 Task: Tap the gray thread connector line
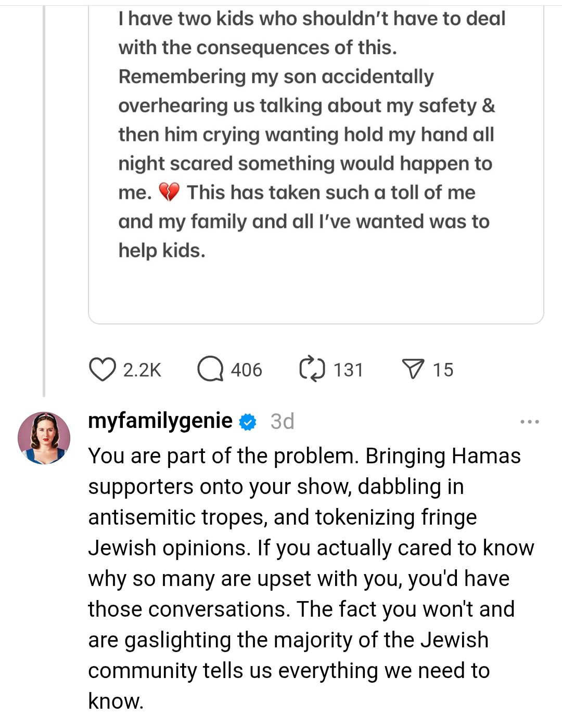[x=44, y=201]
